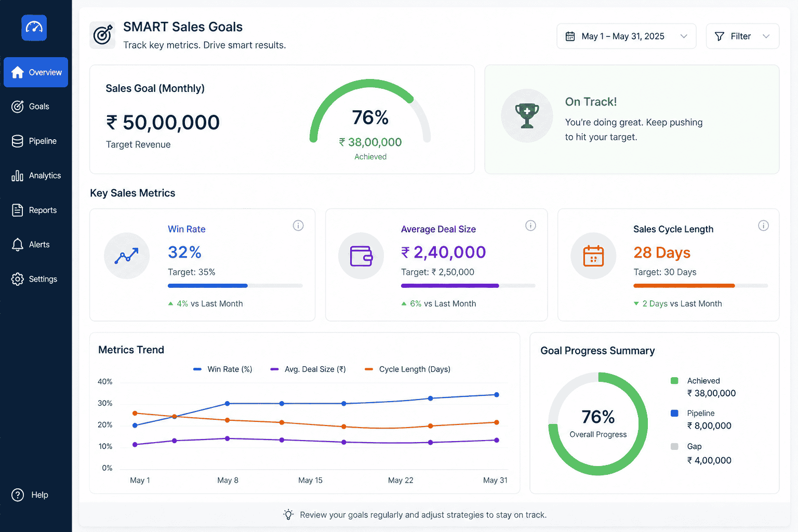The width and height of the screenshot is (798, 532).
Task: Open the Average Deal Size info icon
Action: click(530, 225)
